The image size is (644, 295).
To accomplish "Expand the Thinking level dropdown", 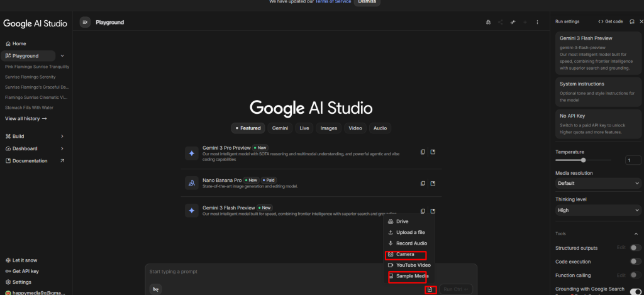I will point(598,210).
